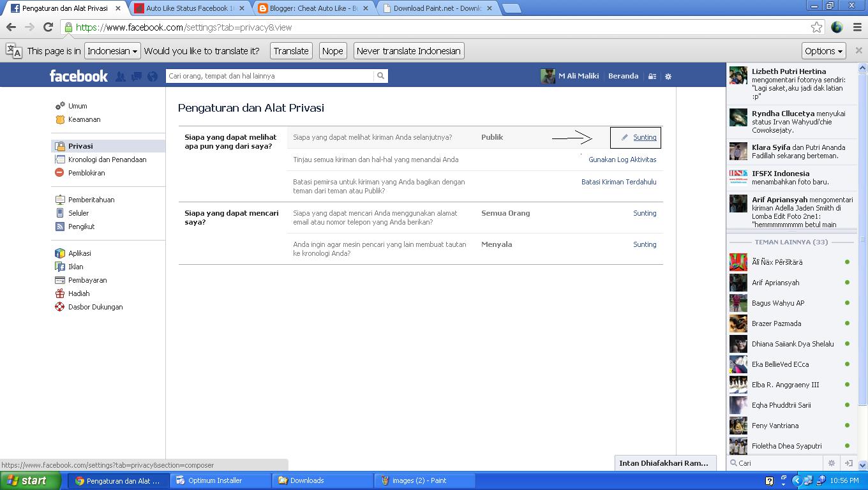Click the chat options gear icon

tap(831, 463)
